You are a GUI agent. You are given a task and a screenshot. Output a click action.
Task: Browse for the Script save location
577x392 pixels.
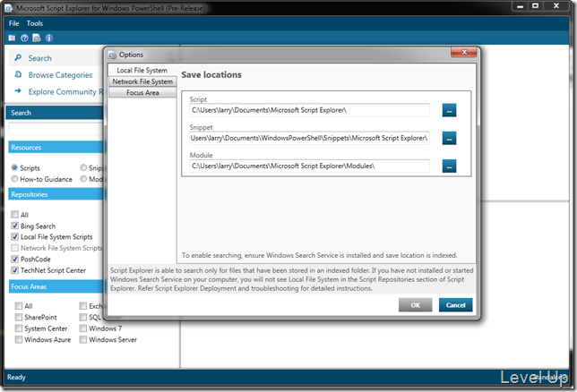click(449, 110)
